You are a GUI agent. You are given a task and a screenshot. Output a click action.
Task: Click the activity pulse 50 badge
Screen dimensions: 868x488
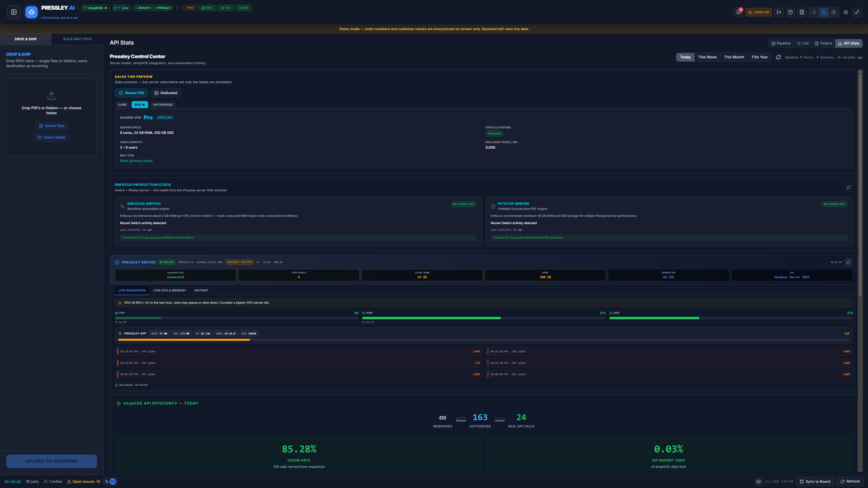[x=110, y=482]
